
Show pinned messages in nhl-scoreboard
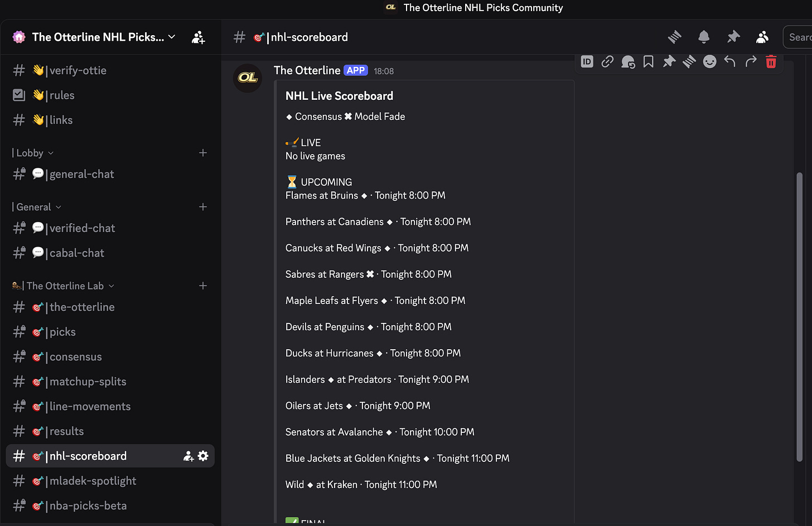(x=733, y=37)
